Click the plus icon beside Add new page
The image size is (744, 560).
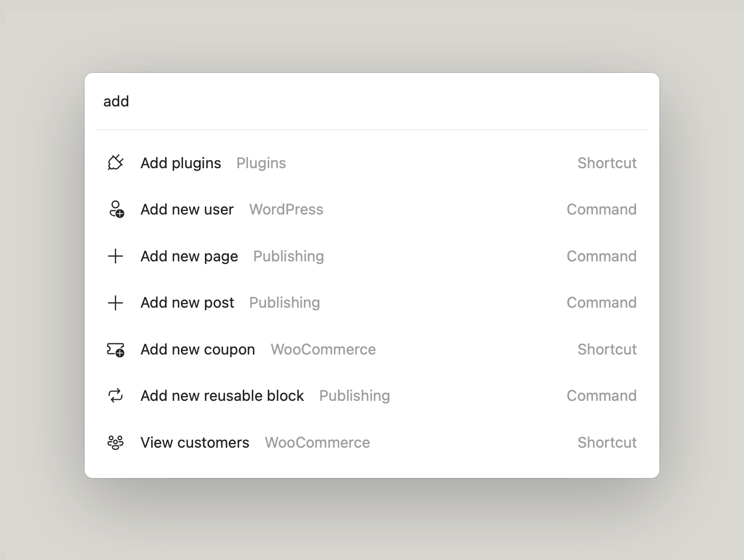point(115,256)
